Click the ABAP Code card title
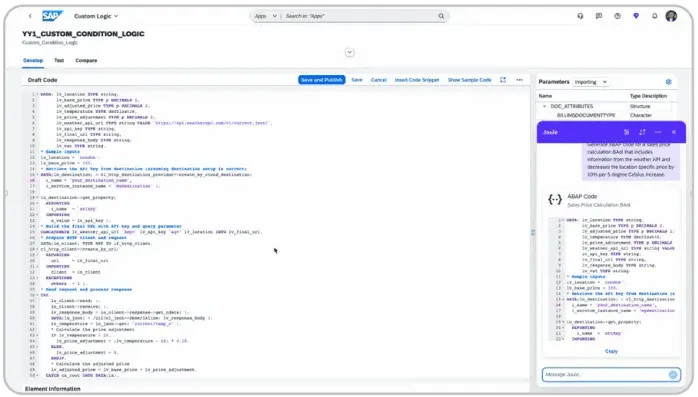 point(582,196)
